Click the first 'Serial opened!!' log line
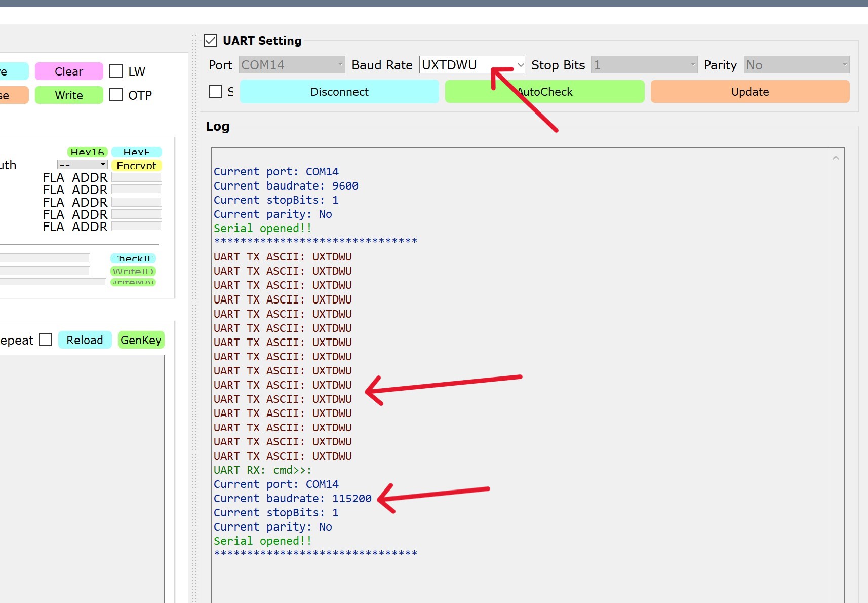868x603 pixels. [262, 229]
